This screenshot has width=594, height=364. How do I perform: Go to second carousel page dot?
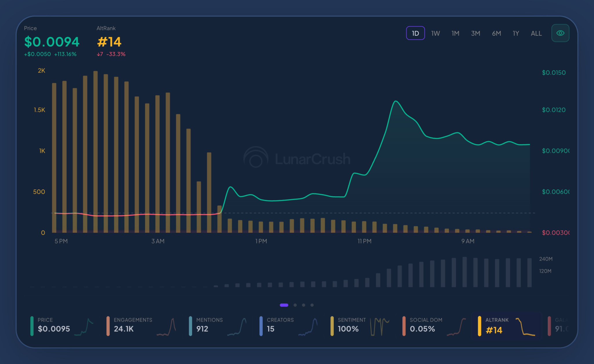[295, 305]
